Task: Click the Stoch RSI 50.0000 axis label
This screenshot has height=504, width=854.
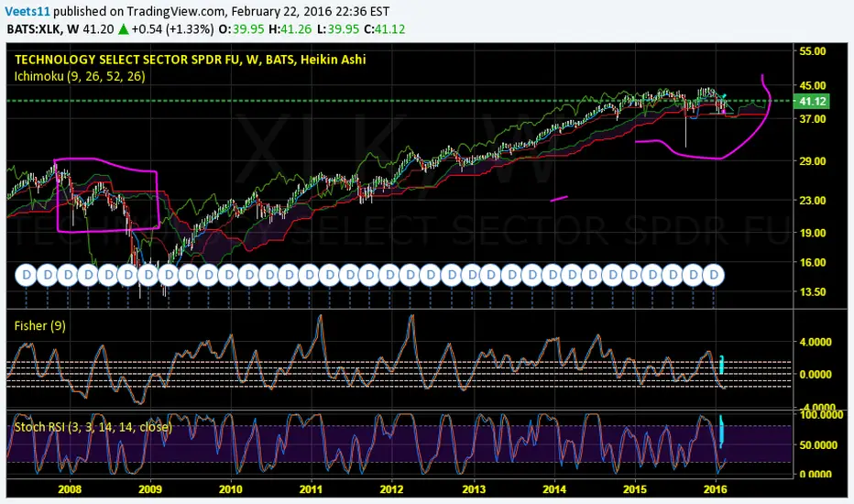Action: coord(818,445)
